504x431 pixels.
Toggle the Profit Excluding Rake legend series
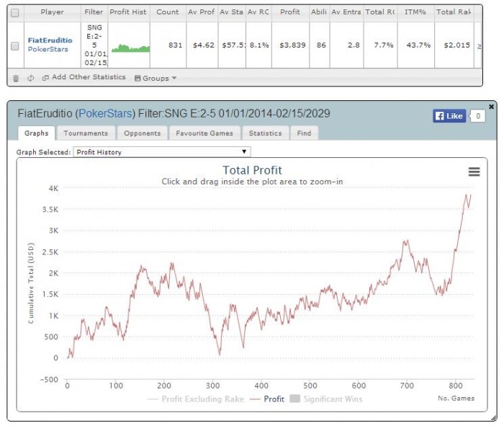tap(196, 399)
